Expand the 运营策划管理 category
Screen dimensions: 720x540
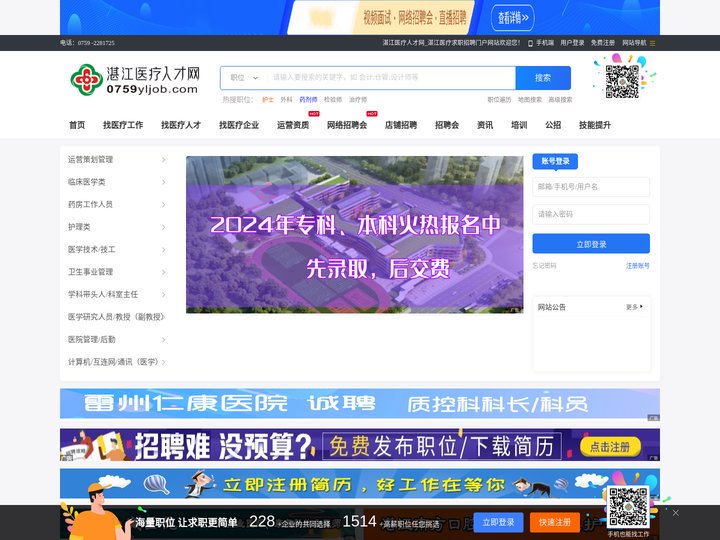tap(116, 160)
